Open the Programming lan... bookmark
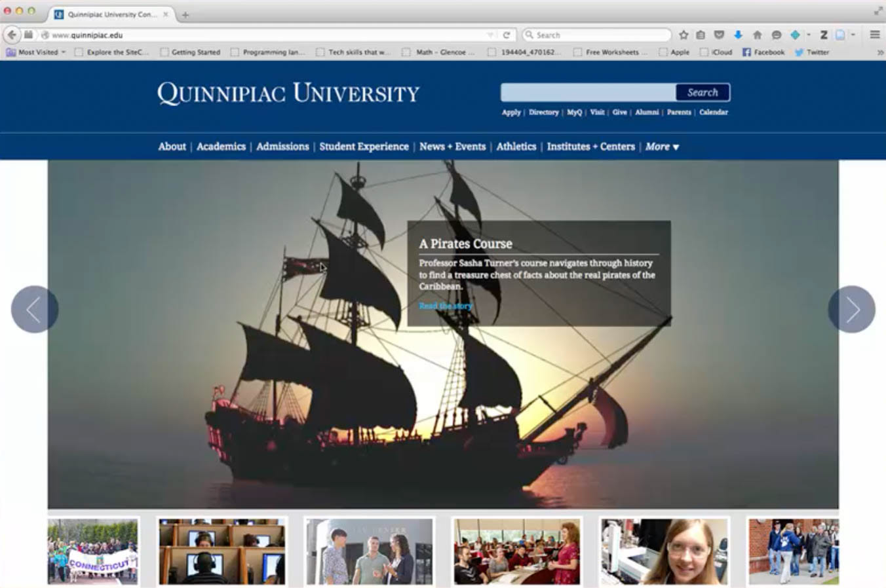The width and height of the screenshot is (886, 588). pyautogui.click(x=267, y=52)
